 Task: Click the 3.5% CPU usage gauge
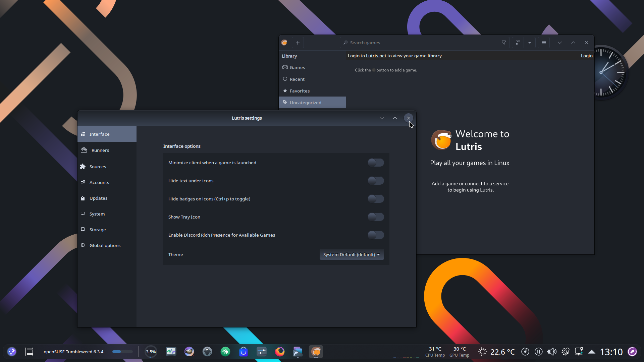[x=151, y=352]
